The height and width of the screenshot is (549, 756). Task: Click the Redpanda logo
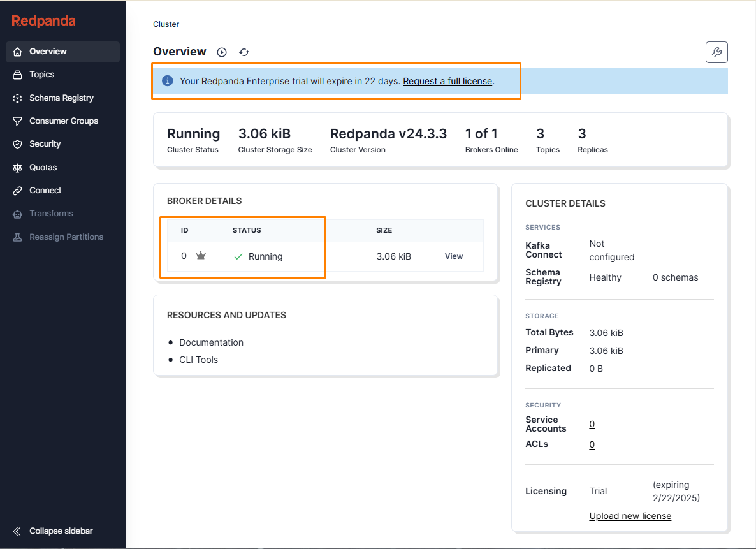43,21
